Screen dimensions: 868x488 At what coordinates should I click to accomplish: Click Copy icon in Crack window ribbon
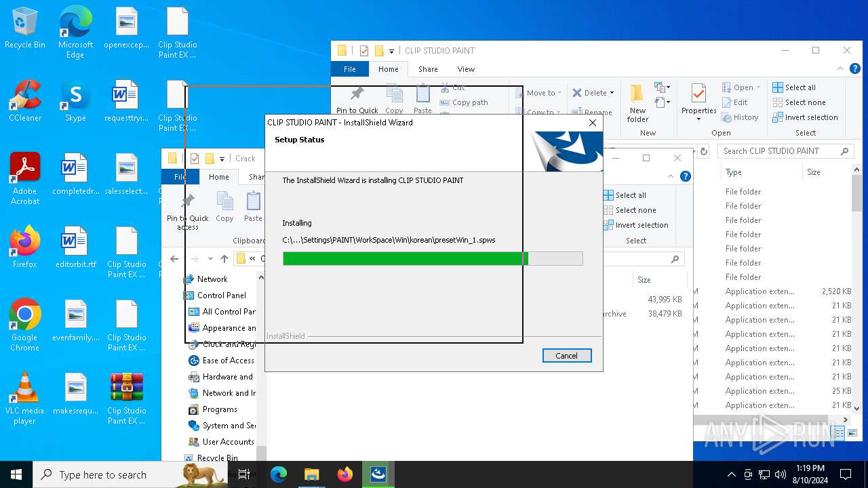click(224, 207)
